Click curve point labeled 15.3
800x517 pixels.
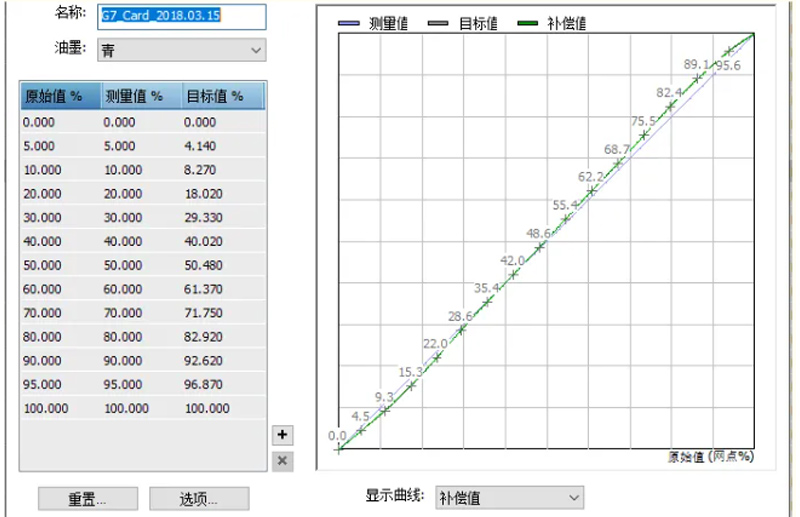coord(411,385)
